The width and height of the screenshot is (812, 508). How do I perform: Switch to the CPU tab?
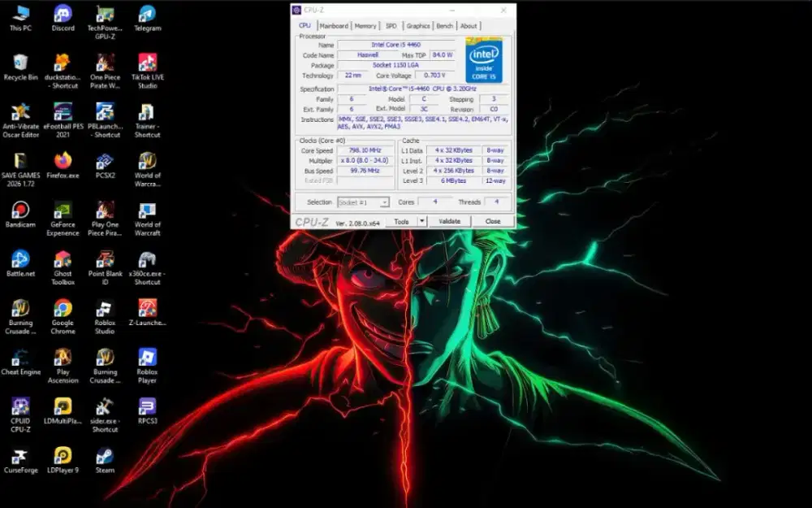click(304, 25)
